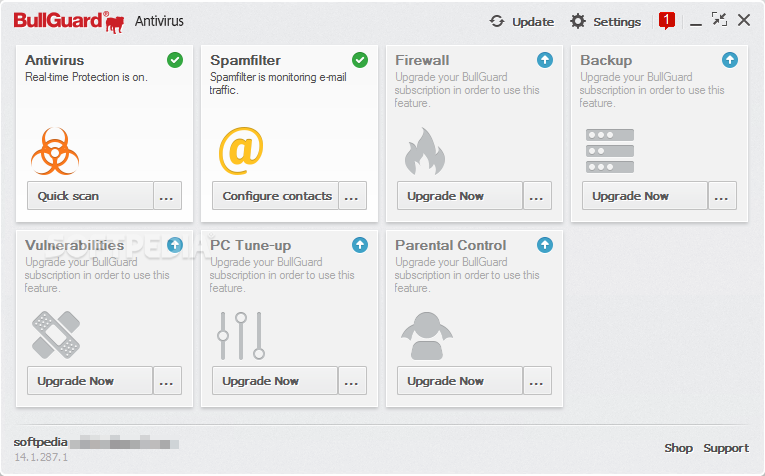
Task: Open Configure contacts for Spamfilter
Action: pyautogui.click(x=275, y=196)
